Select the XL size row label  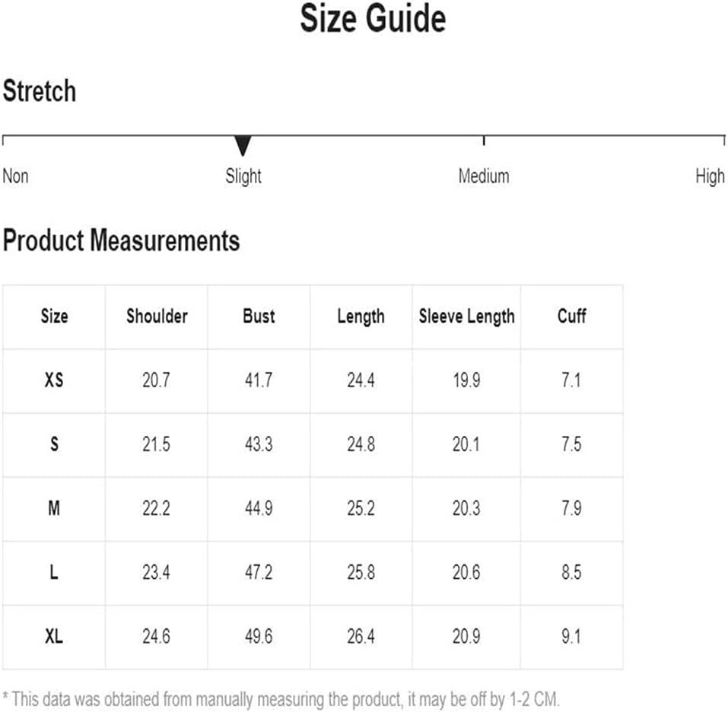point(54,636)
